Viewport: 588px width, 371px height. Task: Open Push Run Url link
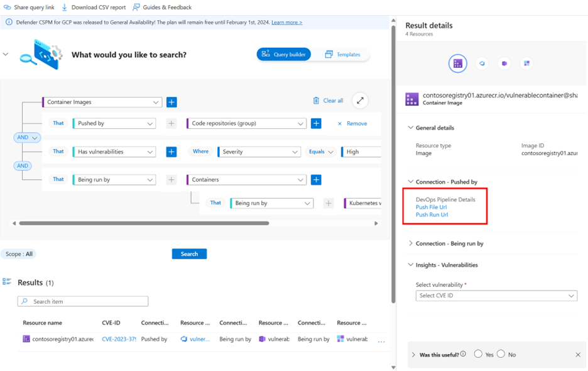click(432, 215)
